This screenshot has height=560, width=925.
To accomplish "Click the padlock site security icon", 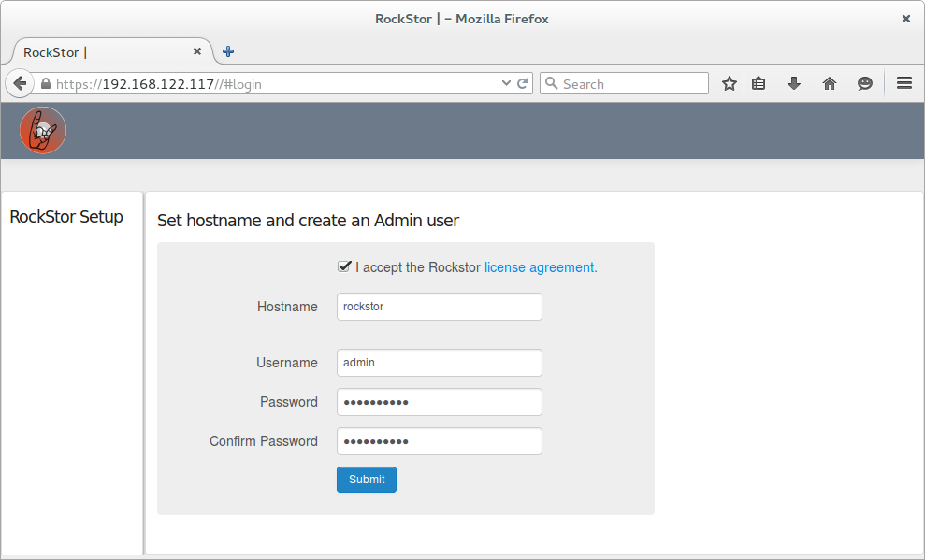I will pos(46,84).
